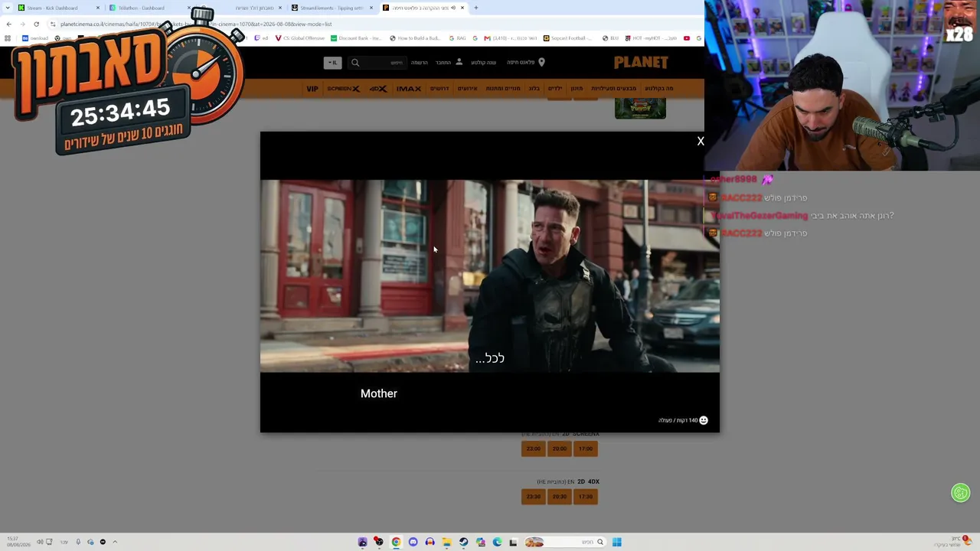Open the אירועים menu item
980x551 pixels.
pyautogui.click(x=468, y=89)
